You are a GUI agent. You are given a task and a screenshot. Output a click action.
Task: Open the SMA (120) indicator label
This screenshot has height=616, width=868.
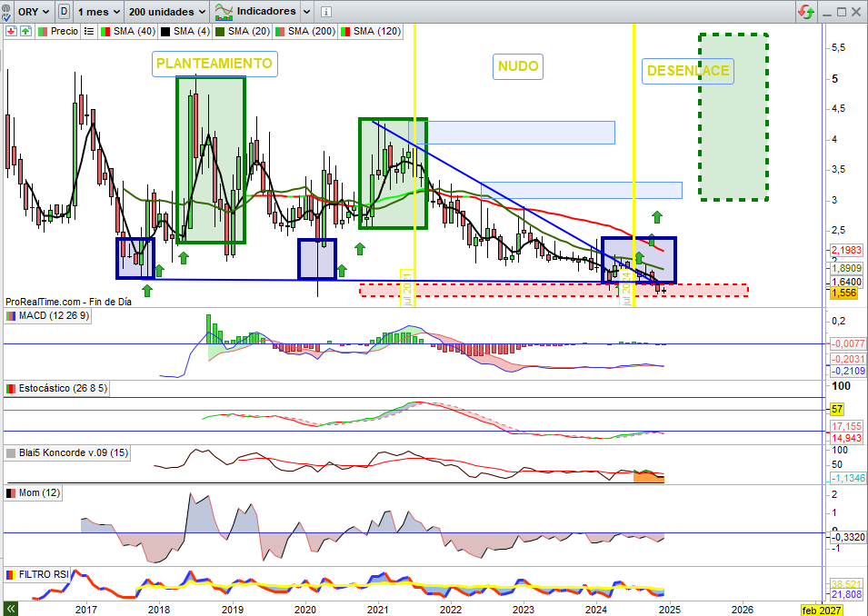point(370,32)
